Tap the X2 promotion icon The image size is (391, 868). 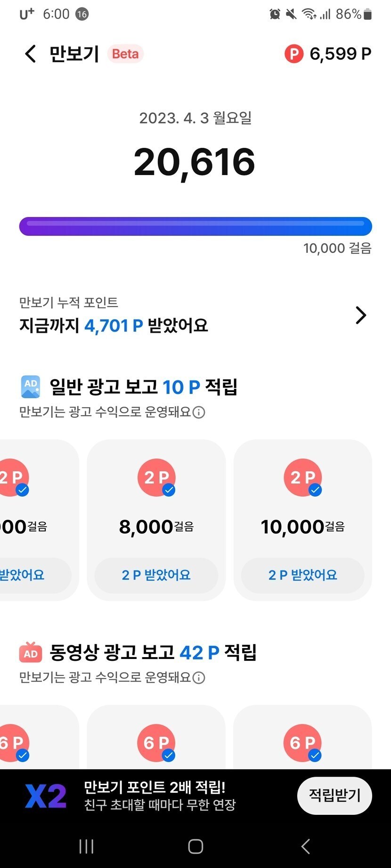point(46,796)
